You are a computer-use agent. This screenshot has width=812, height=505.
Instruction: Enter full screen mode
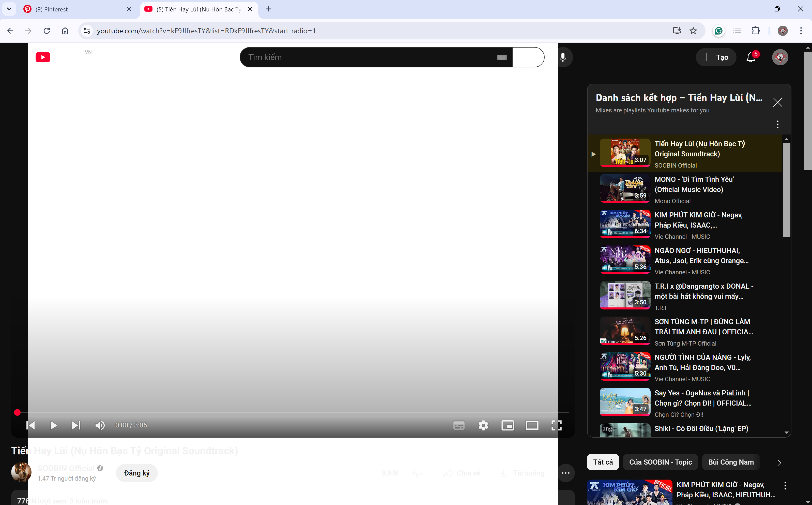point(556,425)
